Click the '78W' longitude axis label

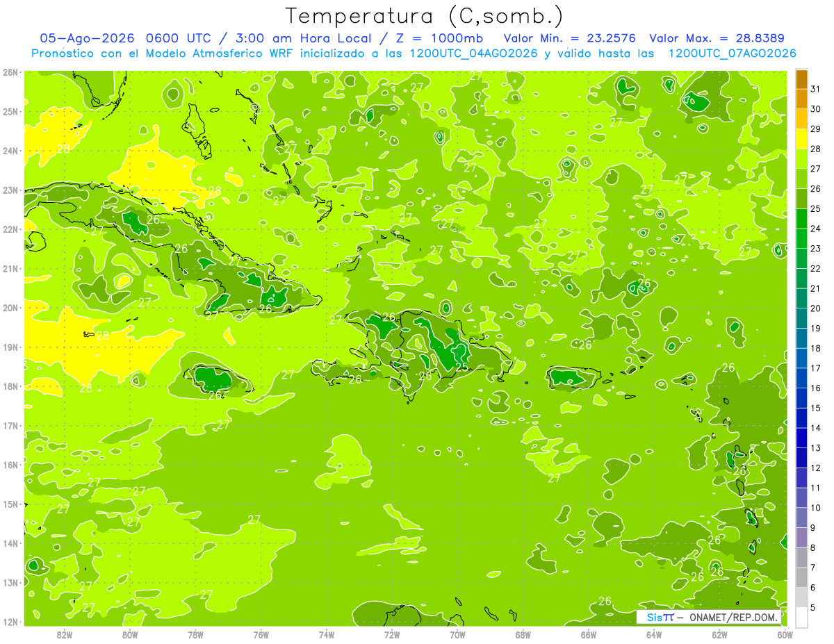click(x=195, y=634)
